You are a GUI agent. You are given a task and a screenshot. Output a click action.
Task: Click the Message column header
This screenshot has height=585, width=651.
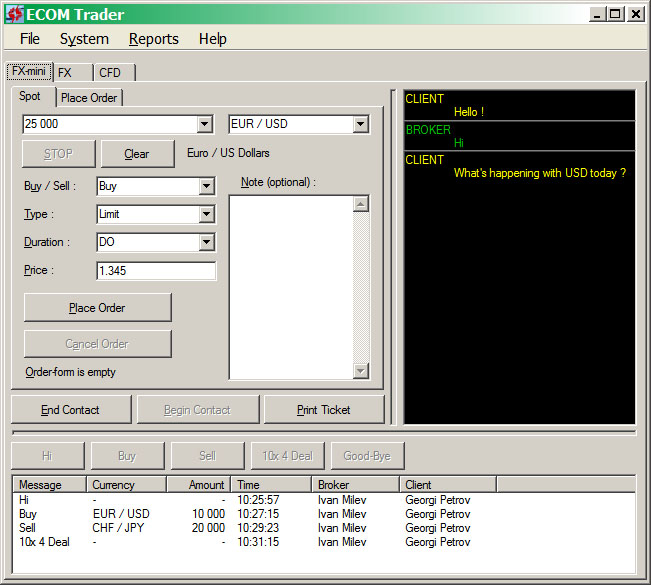tap(49, 485)
